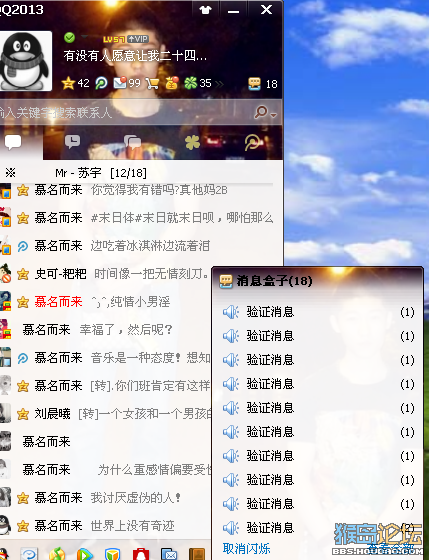This screenshot has width=429, height=560.
Task: Focus the 输入关键字搜索联系人 search field
Action: pos(125,113)
